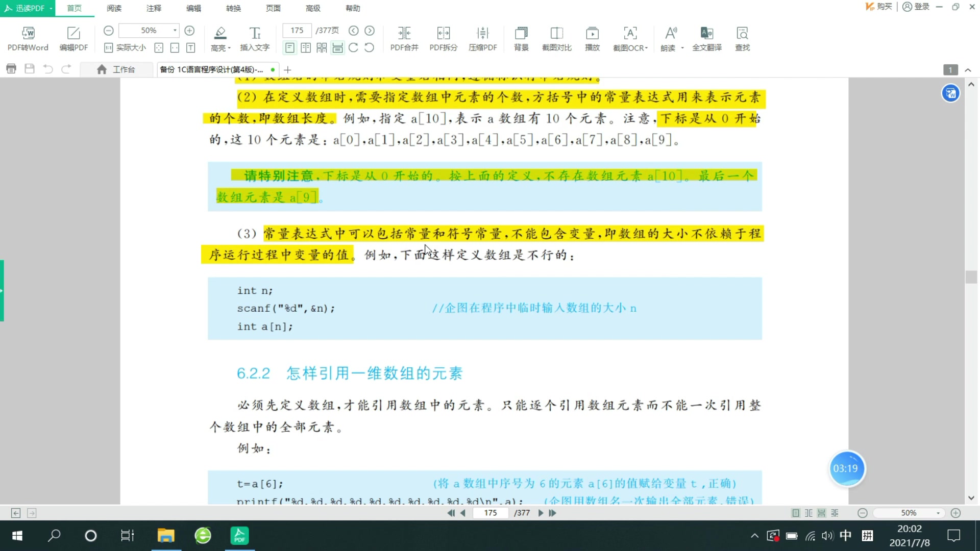Open the zoom percentage dropdown
The image size is (980, 551).
click(x=174, y=31)
